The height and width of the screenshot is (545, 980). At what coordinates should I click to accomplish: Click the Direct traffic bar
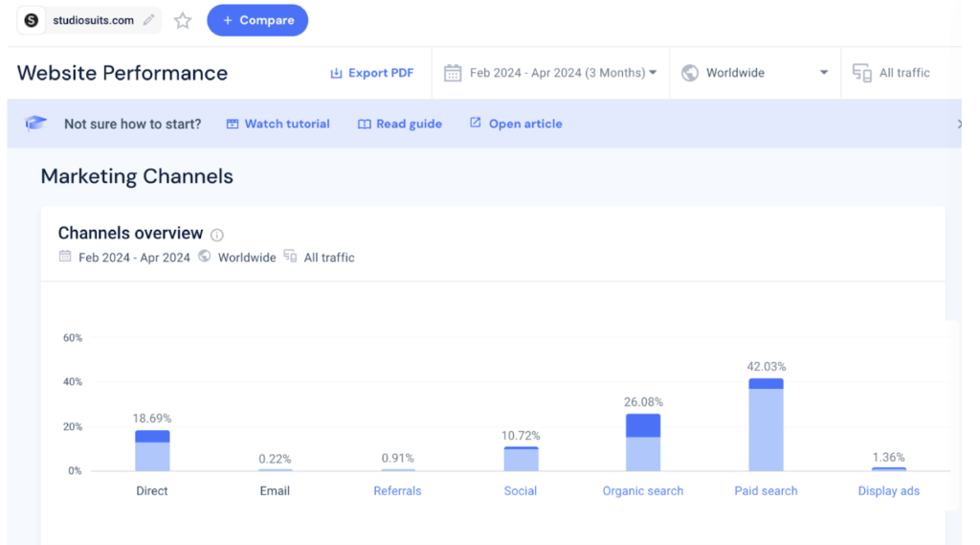click(152, 450)
